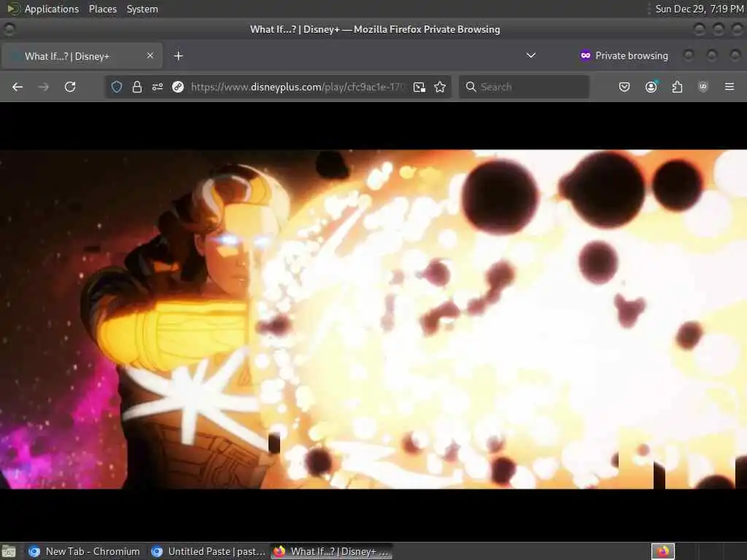
Task: Open site permissions icon in address bar
Action: [x=158, y=87]
